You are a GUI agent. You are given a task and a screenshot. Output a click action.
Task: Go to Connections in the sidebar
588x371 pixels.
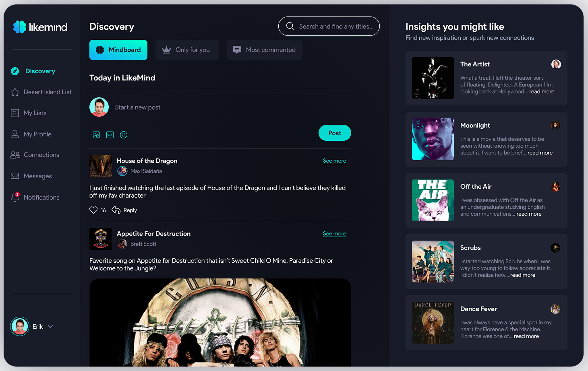(x=41, y=155)
